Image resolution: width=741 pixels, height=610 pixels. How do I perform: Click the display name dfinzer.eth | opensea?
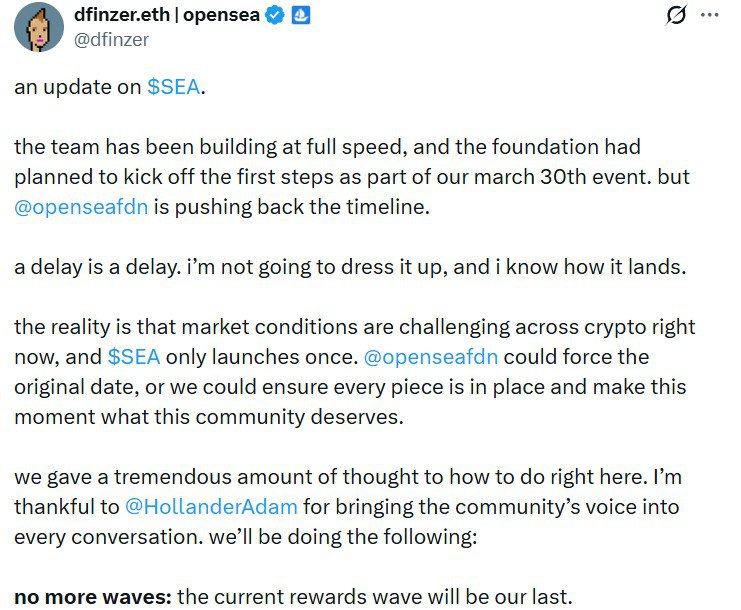coord(167,16)
